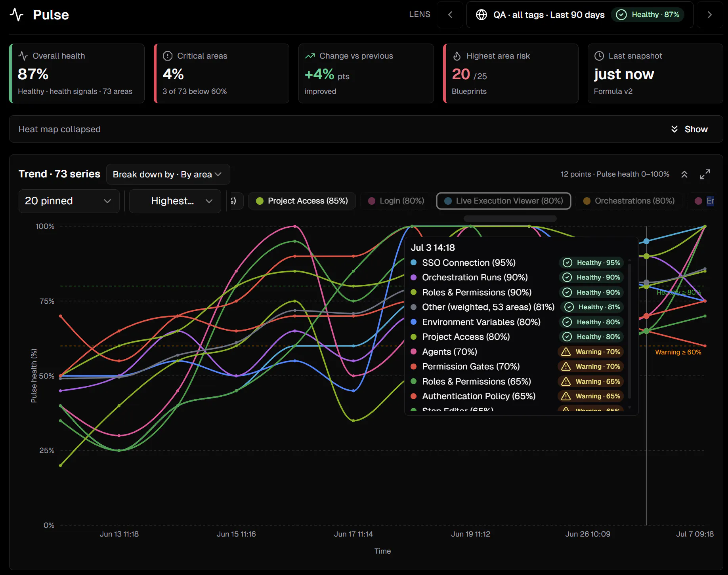Open the QA all tags lens selector
728x575 pixels.
pyautogui.click(x=580, y=15)
